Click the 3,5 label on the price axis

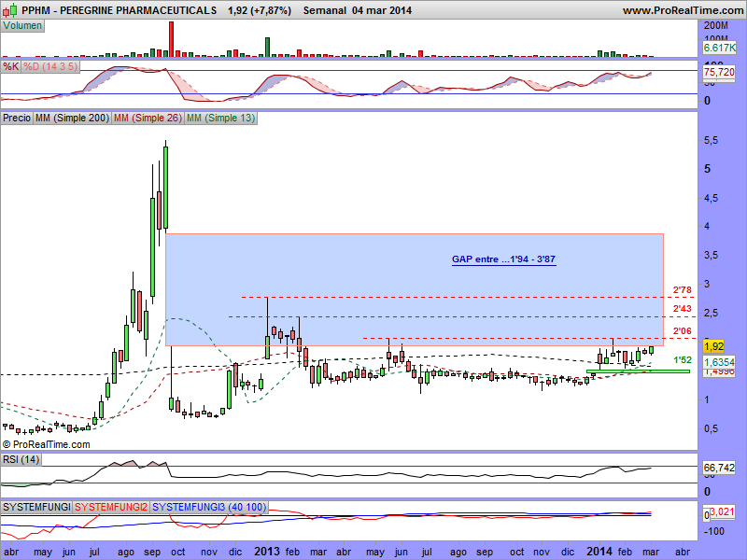click(x=711, y=255)
